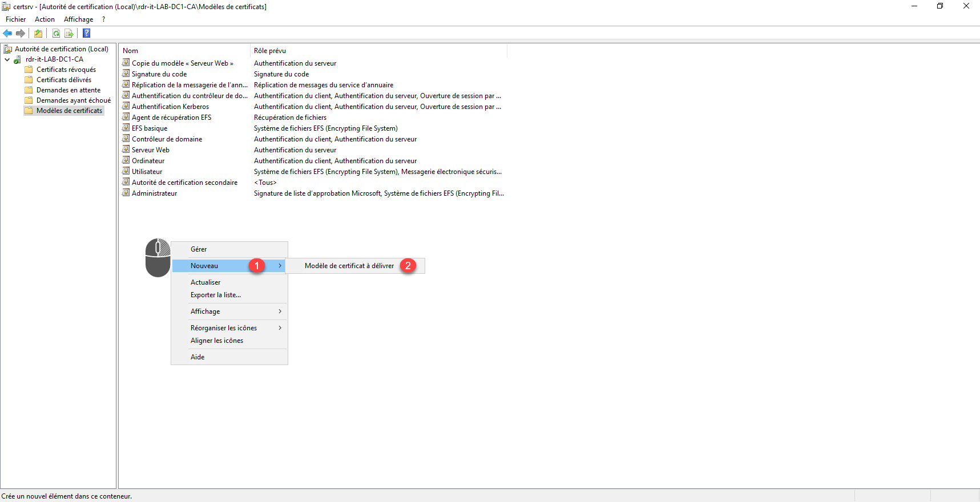Click Exporter la liste... menu entry
The width and height of the screenshot is (980, 502).
tap(215, 295)
